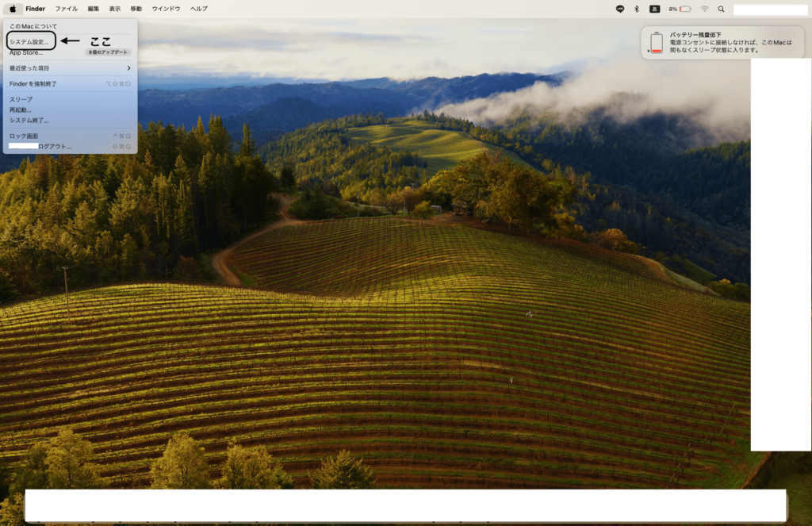Open App Store... from the Apple menu
812x526 pixels.
pos(70,52)
